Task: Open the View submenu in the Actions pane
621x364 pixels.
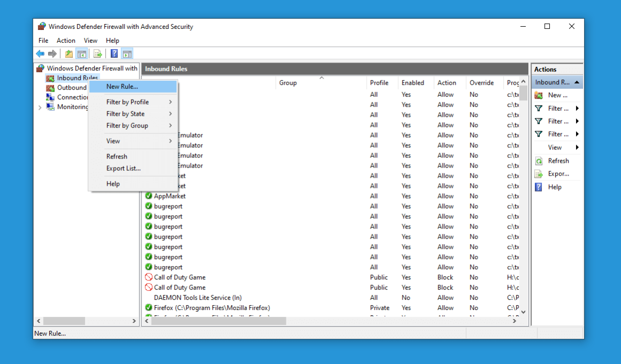Action: [557, 147]
